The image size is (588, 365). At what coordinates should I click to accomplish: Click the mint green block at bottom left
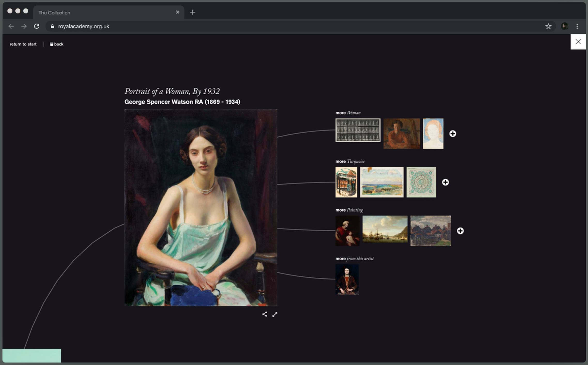point(32,356)
